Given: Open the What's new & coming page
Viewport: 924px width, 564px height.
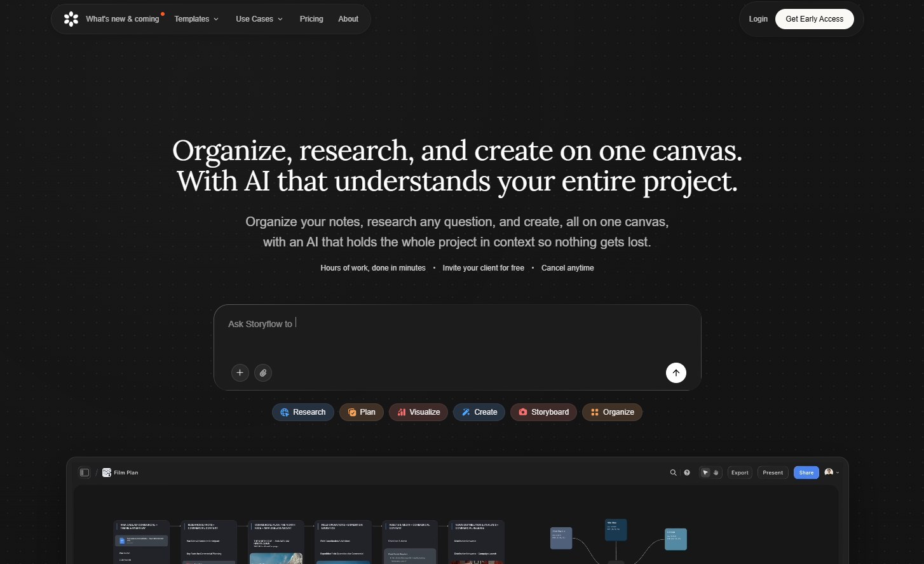Looking at the screenshot, I should pos(123,19).
